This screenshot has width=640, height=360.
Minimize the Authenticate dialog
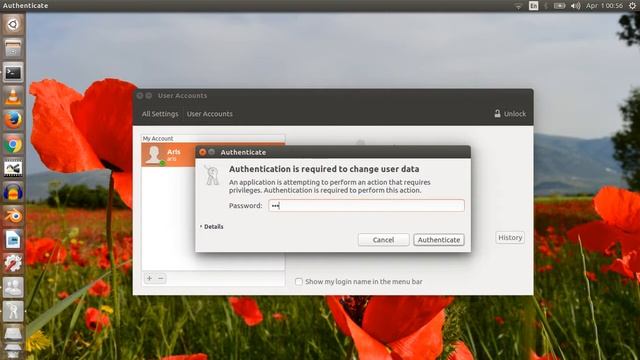pyautogui.click(x=211, y=152)
